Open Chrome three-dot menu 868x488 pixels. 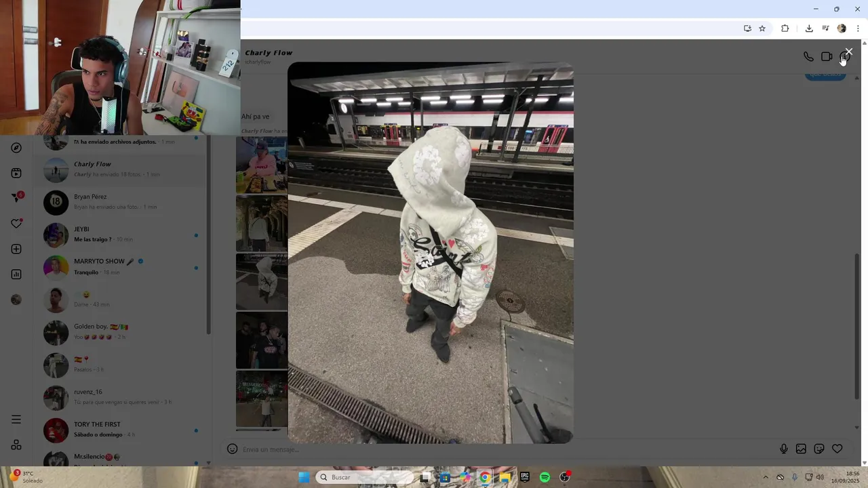tap(858, 28)
